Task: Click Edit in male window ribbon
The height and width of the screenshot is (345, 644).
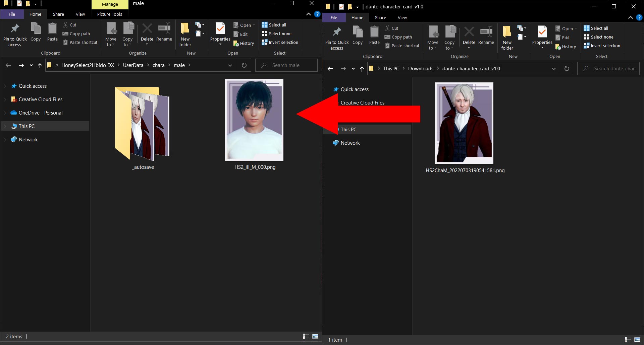Action: 240,34
